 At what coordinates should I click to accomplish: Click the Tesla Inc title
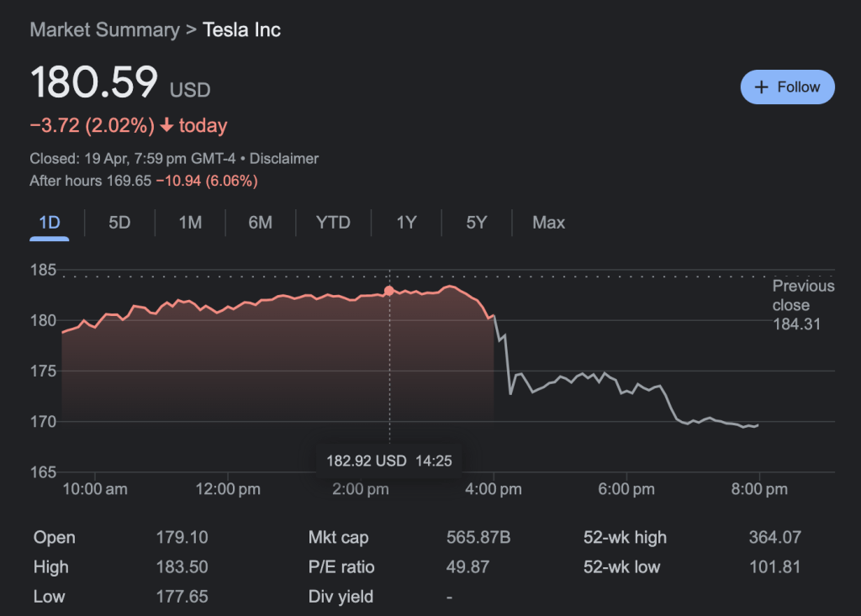tap(242, 30)
